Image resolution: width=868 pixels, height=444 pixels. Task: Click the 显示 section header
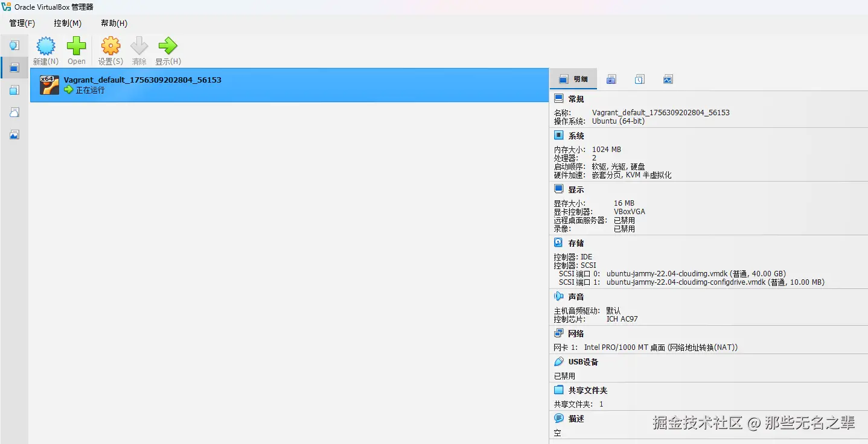pyautogui.click(x=576, y=189)
